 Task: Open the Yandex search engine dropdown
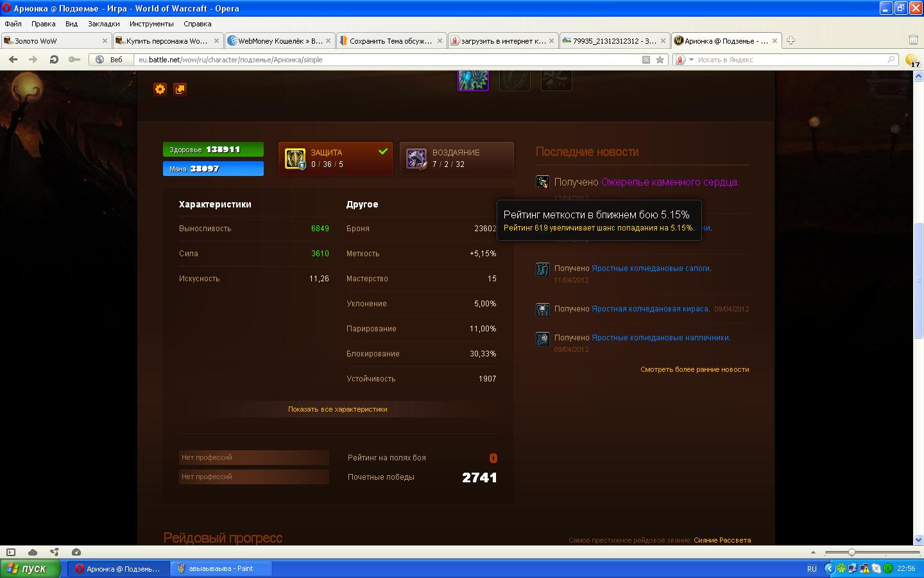click(691, 60)
